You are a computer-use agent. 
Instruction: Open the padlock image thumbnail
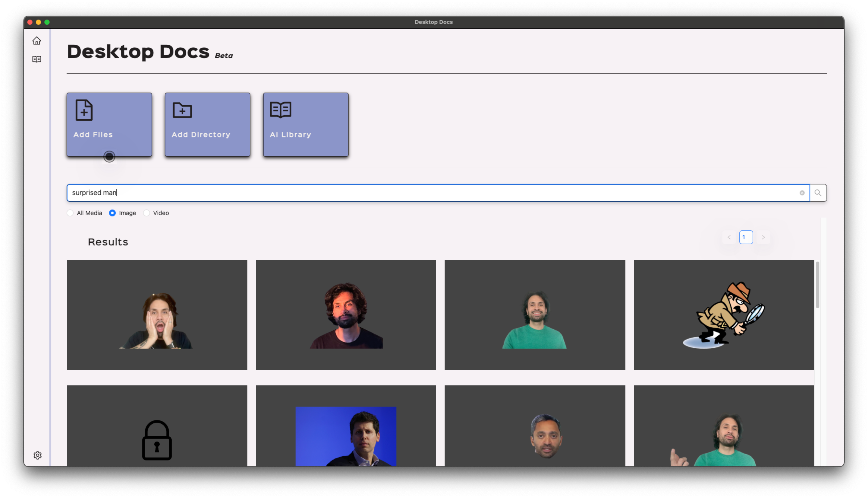[x=157, y=426]
